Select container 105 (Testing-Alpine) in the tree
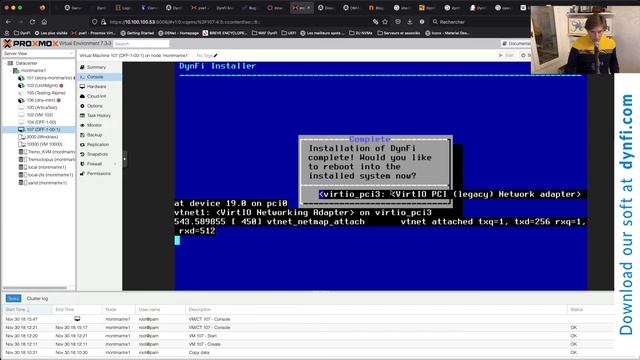The height and width of the screenshot is (360, 640). click(x=46, y=93)
